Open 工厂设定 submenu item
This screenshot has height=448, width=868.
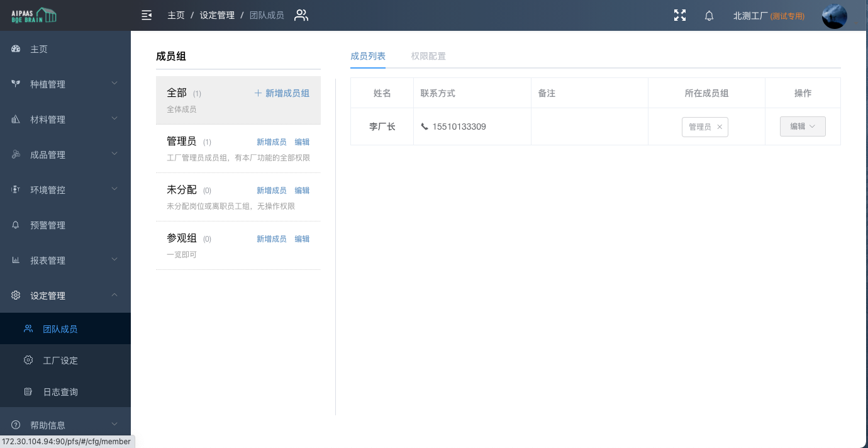[x=65, y=360]
